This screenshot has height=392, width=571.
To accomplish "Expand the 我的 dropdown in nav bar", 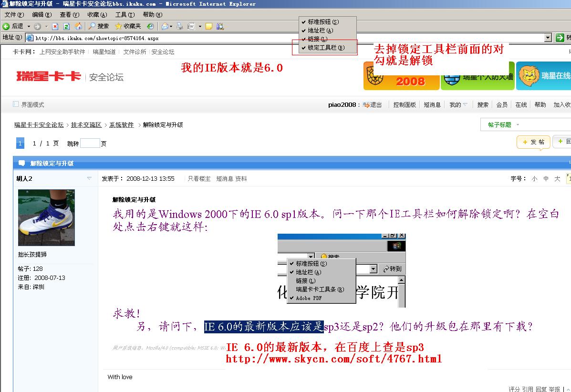I will coord(466,104).
